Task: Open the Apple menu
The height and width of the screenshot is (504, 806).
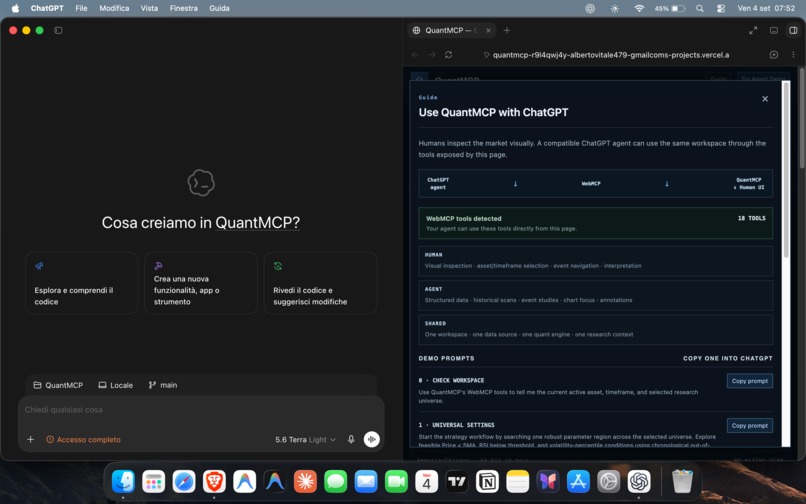Action: click(15, 8)
